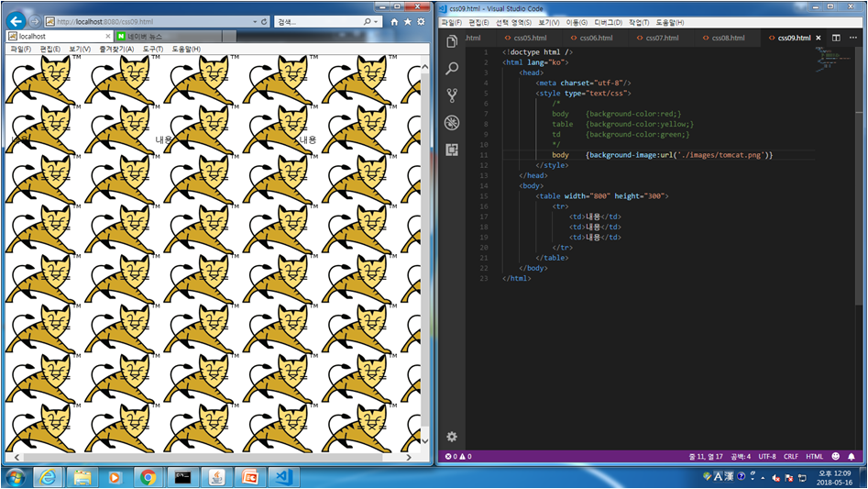
Task: Open Internet Explorer 도구(T) menu
Action: point(152,49)
